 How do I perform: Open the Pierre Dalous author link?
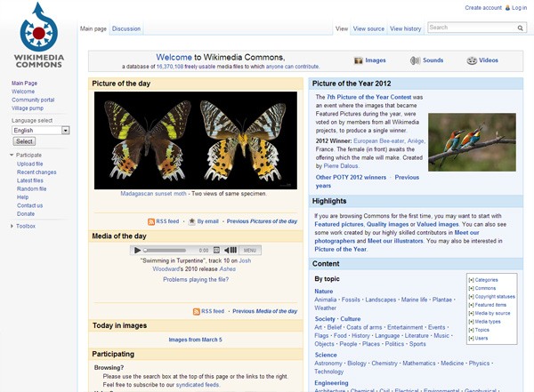341,166
